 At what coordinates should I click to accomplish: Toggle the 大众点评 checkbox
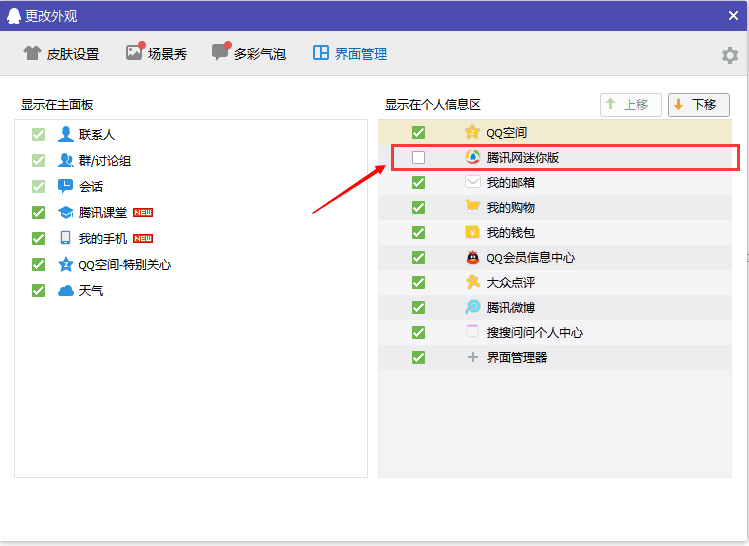(x=418, y=282)
